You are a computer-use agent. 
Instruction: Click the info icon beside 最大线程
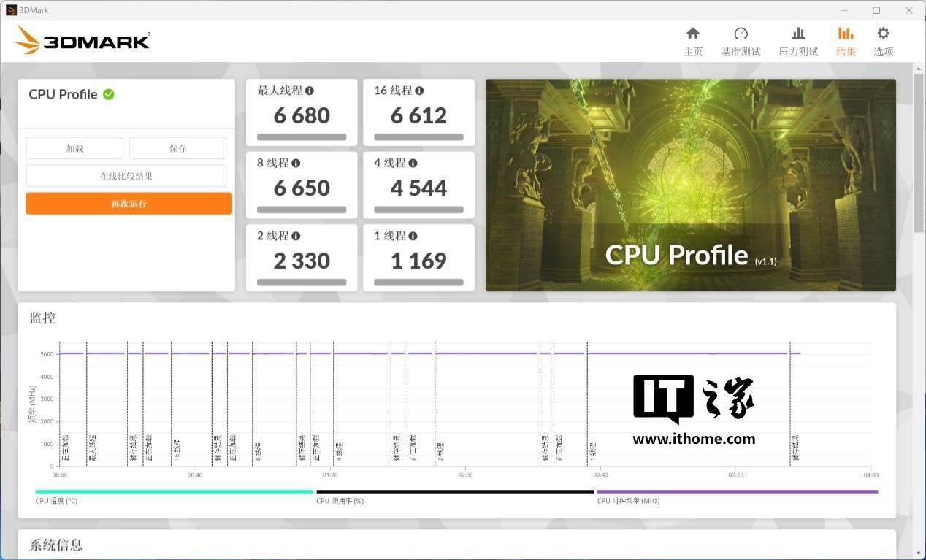coord(310,91)
